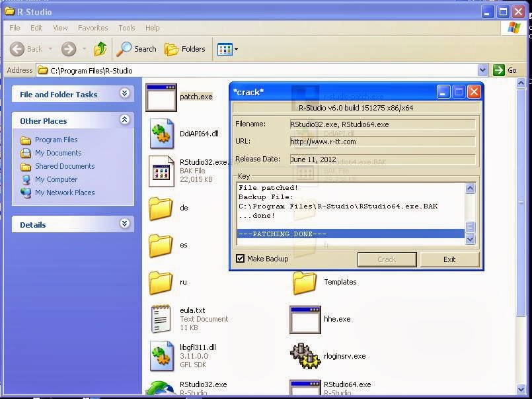Select the libgfl311.dll file icon

(161, 356)
